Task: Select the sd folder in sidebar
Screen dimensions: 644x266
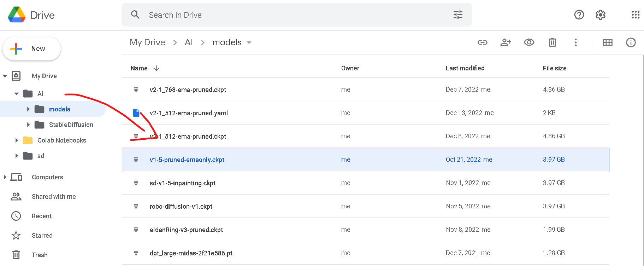Action: point(41,156)
